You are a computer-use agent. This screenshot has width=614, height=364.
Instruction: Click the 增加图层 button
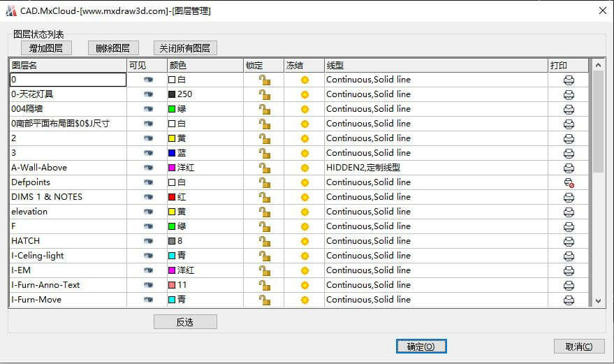pos(46,48)
